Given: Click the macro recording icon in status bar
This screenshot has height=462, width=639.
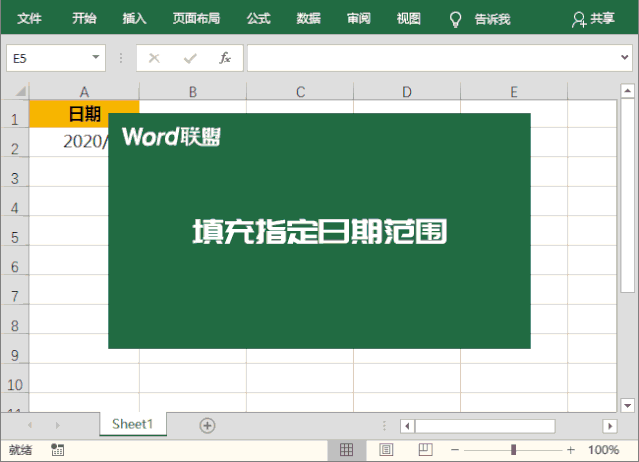Looking at the screenshot, I should click(57, 450).
